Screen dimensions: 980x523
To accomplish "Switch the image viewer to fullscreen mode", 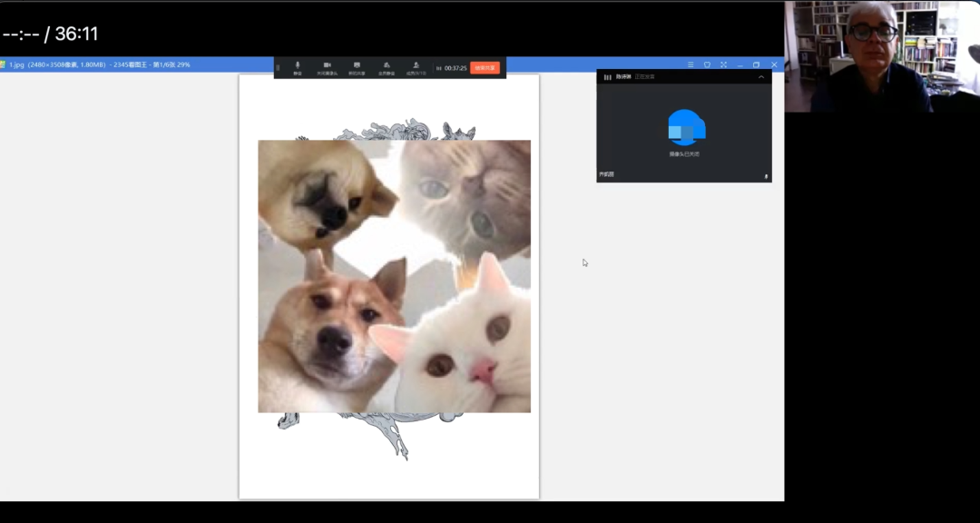I will click(x=723, y=64).
